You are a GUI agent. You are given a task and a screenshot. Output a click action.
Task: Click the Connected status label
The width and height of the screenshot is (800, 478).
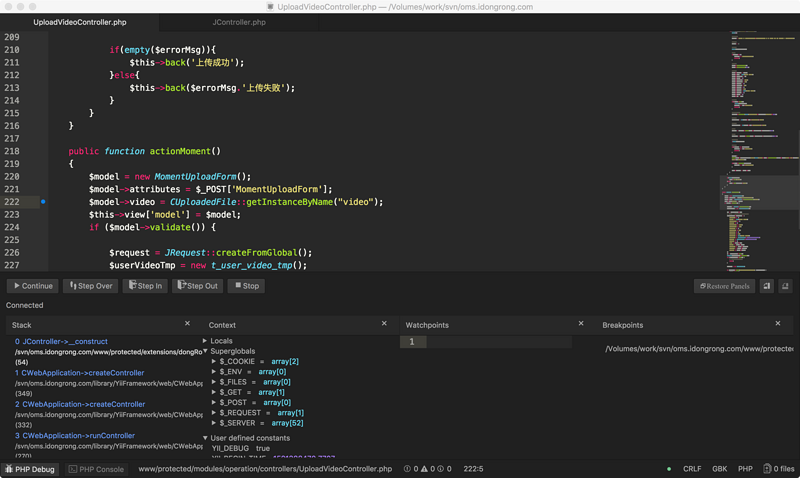click(x=24, y=305)
